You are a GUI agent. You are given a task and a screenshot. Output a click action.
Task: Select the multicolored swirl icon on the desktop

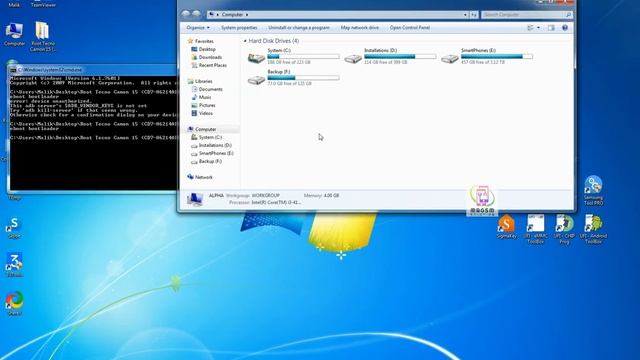pyautogui.click(x=14, y=303)
